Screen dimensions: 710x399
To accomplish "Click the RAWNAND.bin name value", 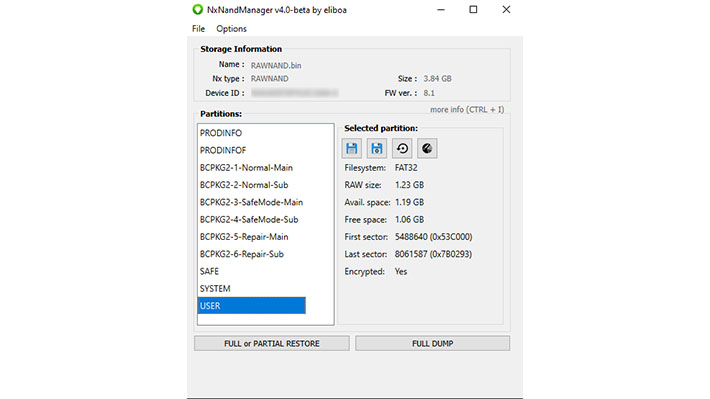I will pos(276,65).
